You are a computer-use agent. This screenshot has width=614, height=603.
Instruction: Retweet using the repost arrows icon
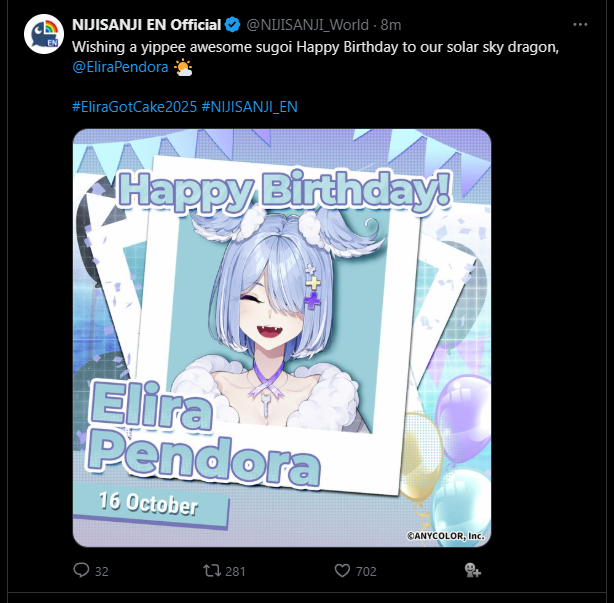click(x=212, y=570)
